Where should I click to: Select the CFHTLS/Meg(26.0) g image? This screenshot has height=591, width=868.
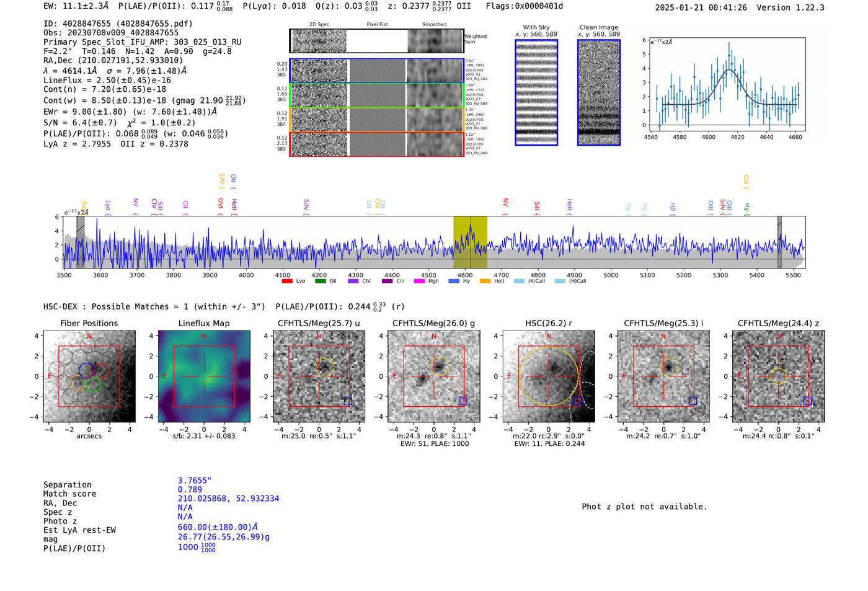click(x=433, y=376)
